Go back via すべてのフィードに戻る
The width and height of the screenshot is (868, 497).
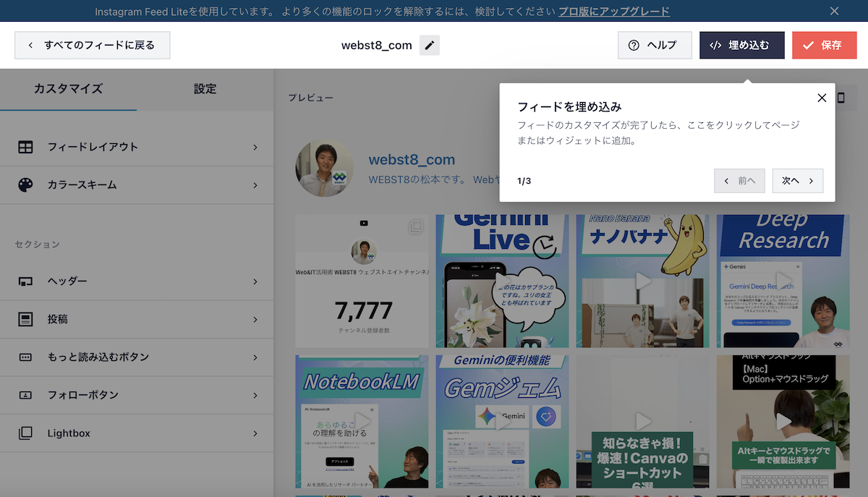coord(92,45)
